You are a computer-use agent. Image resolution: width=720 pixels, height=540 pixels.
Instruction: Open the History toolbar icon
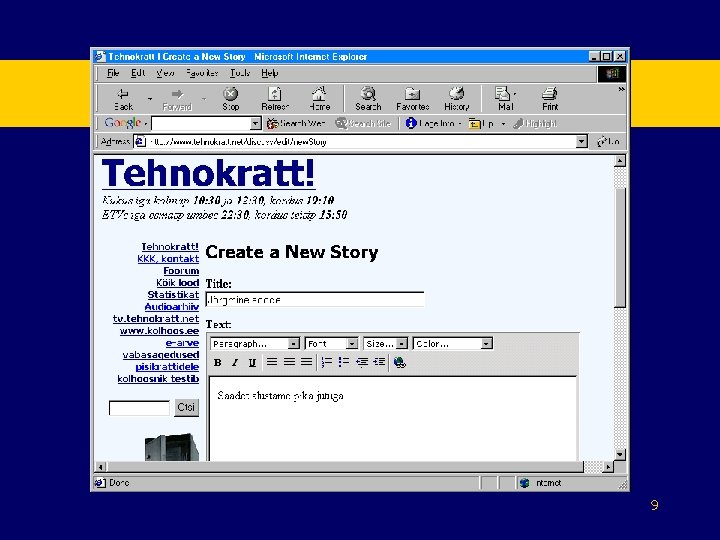click(x=456, y=99)
